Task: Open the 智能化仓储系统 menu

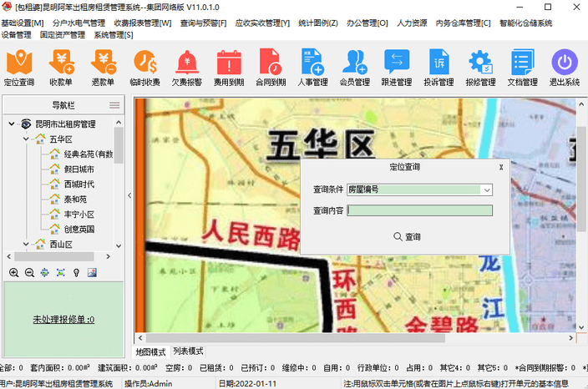Action: tap(525, 23)
